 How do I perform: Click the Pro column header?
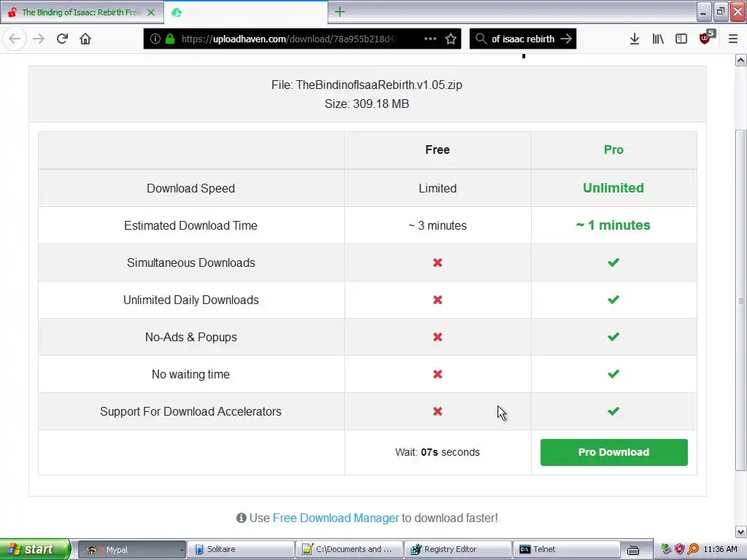point(613,149)
